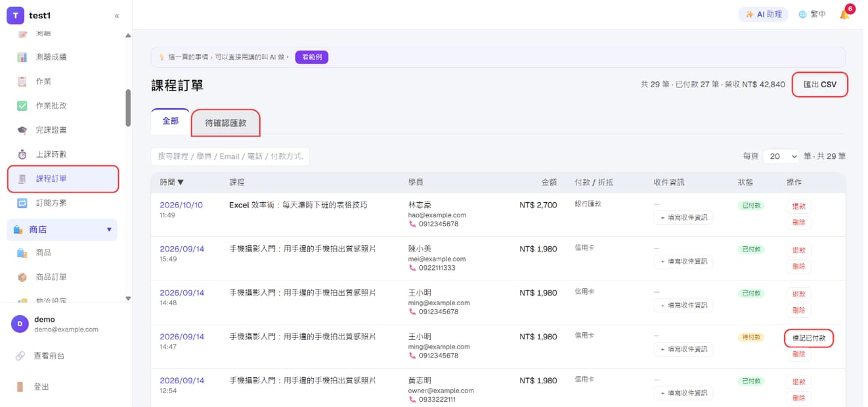Image resolution: width=868 pixels, height=407 pixels.
Task: Click the demo user avatar
Action: (x=20, y=324)
